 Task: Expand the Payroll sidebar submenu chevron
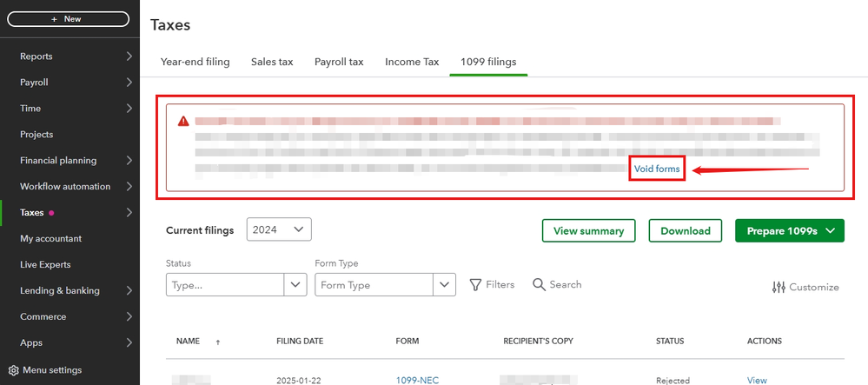point(129,83)
